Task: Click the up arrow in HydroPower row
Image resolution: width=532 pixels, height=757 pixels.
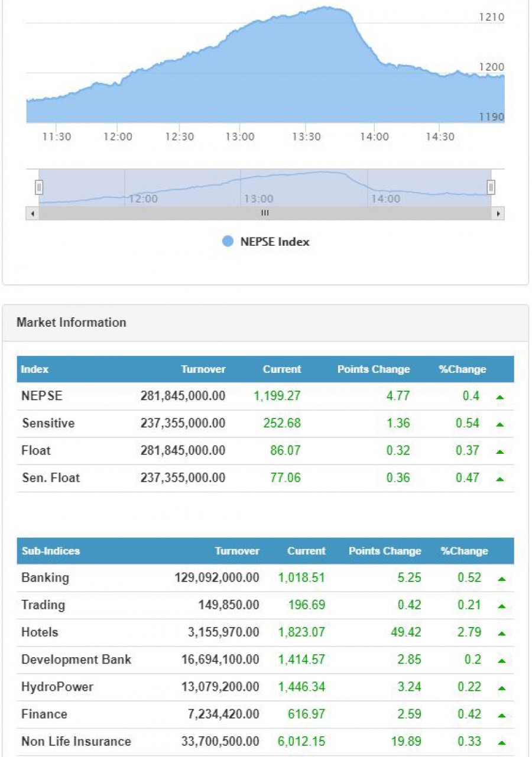Action: tap(501, 688)
